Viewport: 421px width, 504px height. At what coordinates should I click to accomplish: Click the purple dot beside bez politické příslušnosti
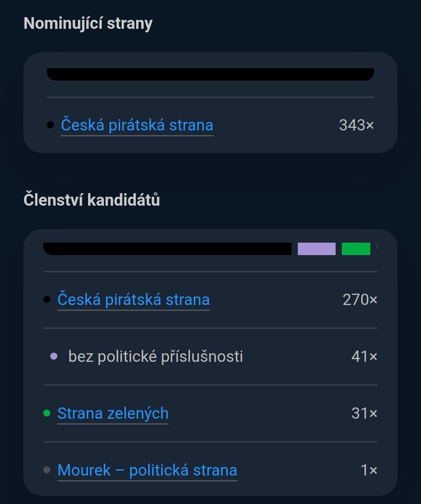(54, 356)
